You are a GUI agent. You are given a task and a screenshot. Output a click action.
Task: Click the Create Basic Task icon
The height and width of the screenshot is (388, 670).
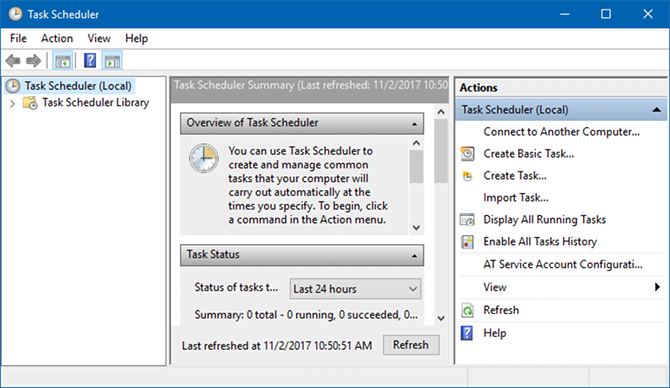467,154
